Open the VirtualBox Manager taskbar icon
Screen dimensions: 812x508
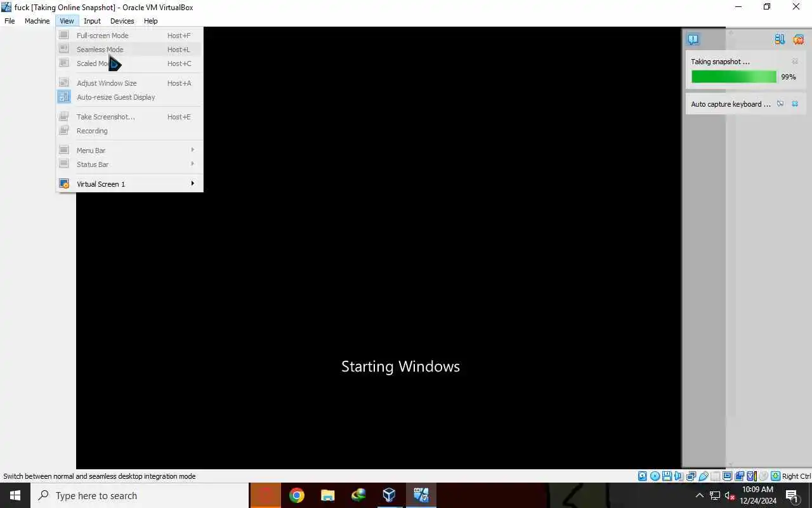pyautogui.click(x=390, y=495)
